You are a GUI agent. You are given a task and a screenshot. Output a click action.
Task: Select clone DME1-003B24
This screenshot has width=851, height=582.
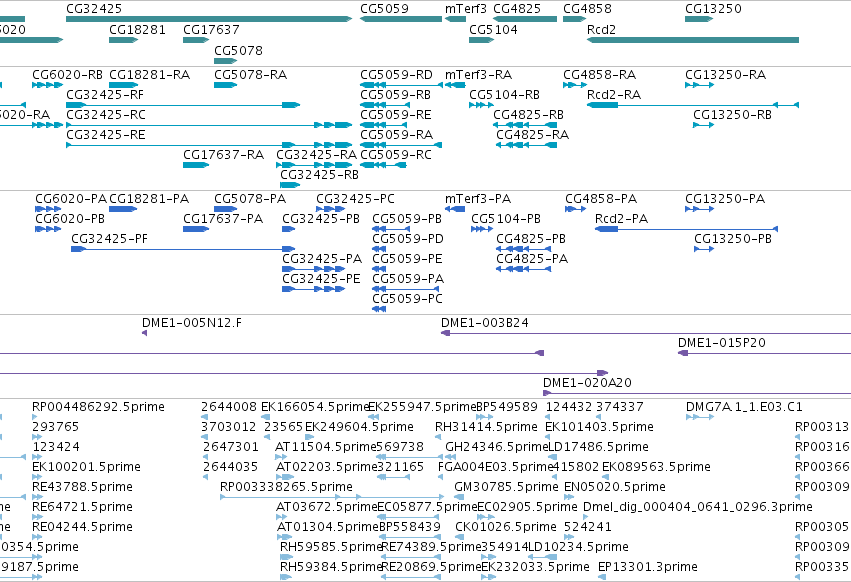click(x=646, y=332)
